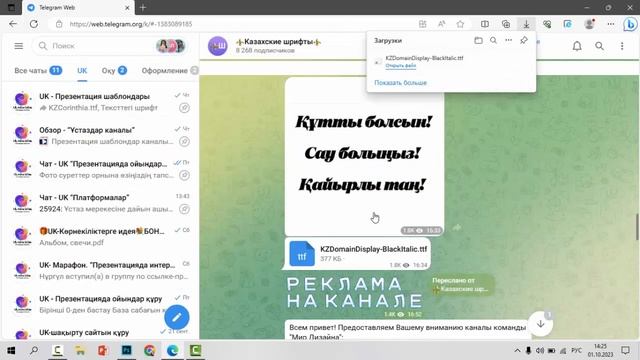Open chat Чат - UK "Платформалар"
This screenshot has width=640, height=360.
point(100,203)
